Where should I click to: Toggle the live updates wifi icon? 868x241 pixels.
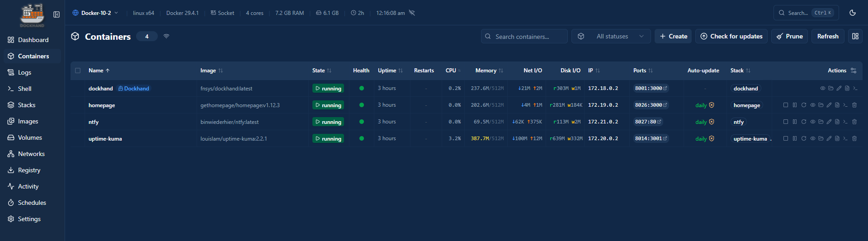pyautogui.click(x=166, y=36)
